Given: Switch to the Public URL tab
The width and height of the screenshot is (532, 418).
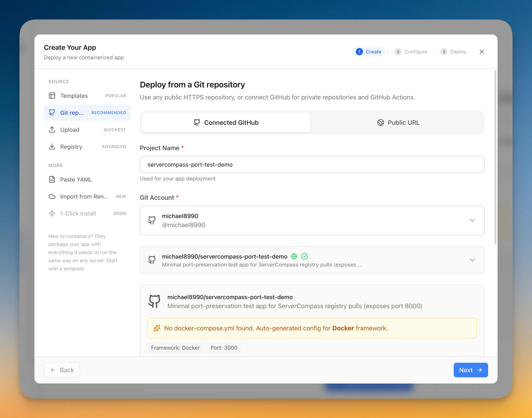Looking at the screenshot, I should click(398, 122).
